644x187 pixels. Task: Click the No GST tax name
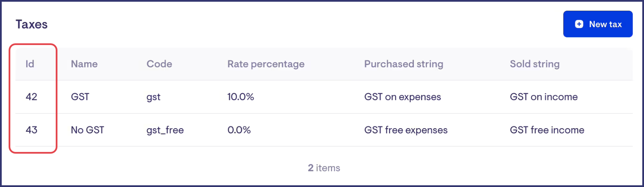tap(87, 130)
